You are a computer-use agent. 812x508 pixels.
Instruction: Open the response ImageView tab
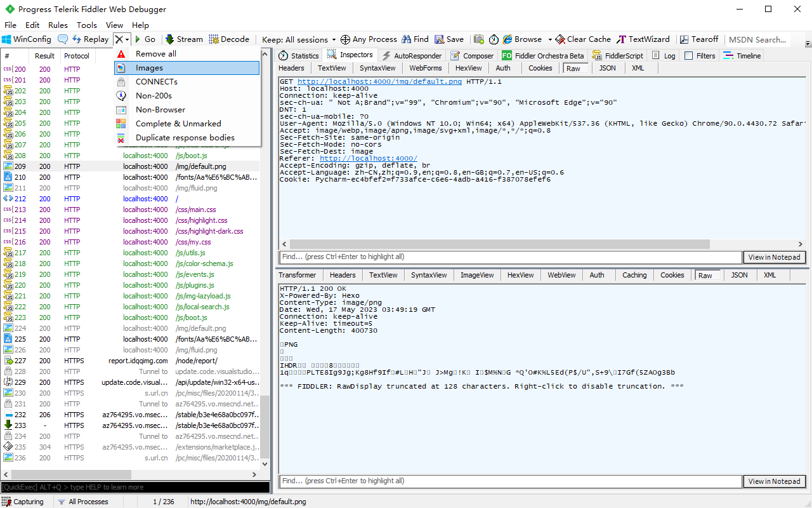coord(476,275)
